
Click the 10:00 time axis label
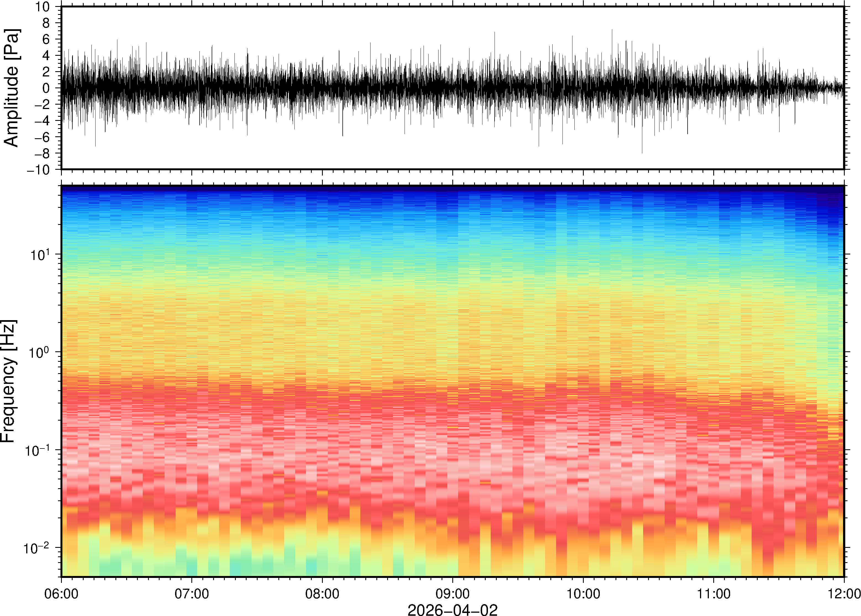(x=583, y=594)
